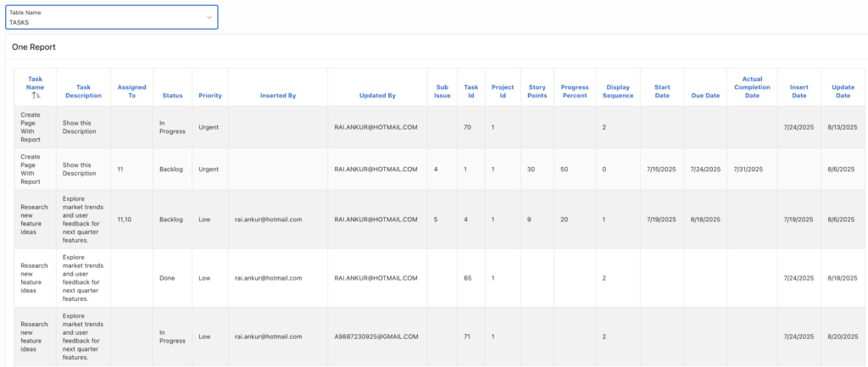Click the sort arrow icon under Task Name
Viewport: 868px width, 367px height.
coord(35,97)
